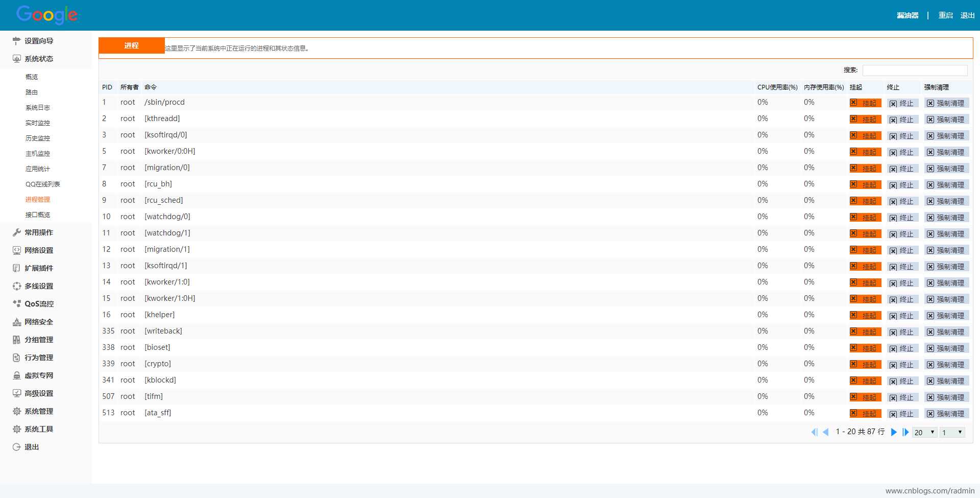
Task: Open 实时监控 submenu item
Action: tap(38, 123)
